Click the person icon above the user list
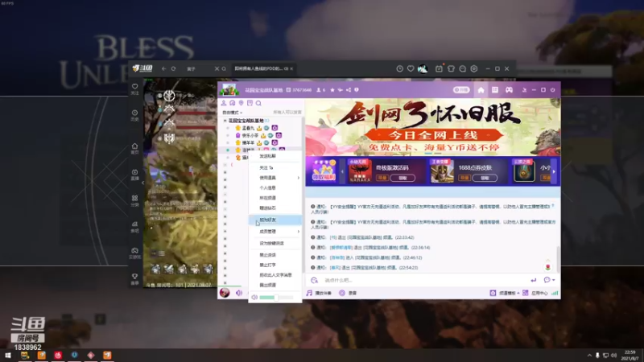 tap(224, 103)
